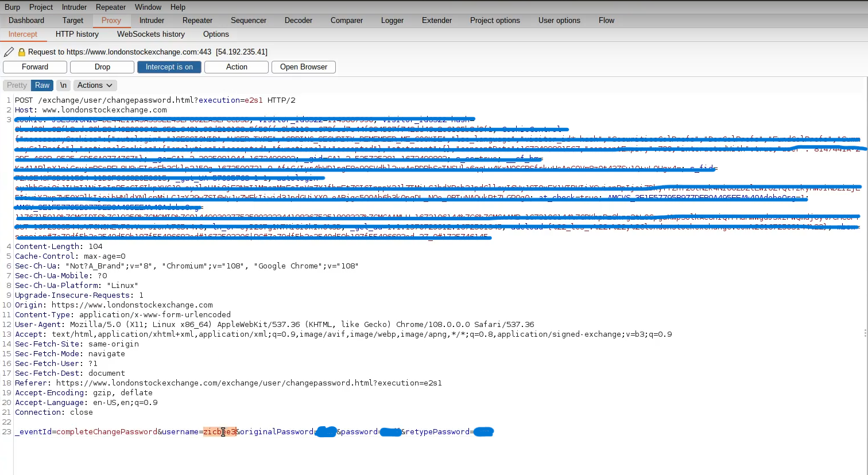Open the Window menu
Image resolution: width=868 pixels, height=475 pixels.
148,7
